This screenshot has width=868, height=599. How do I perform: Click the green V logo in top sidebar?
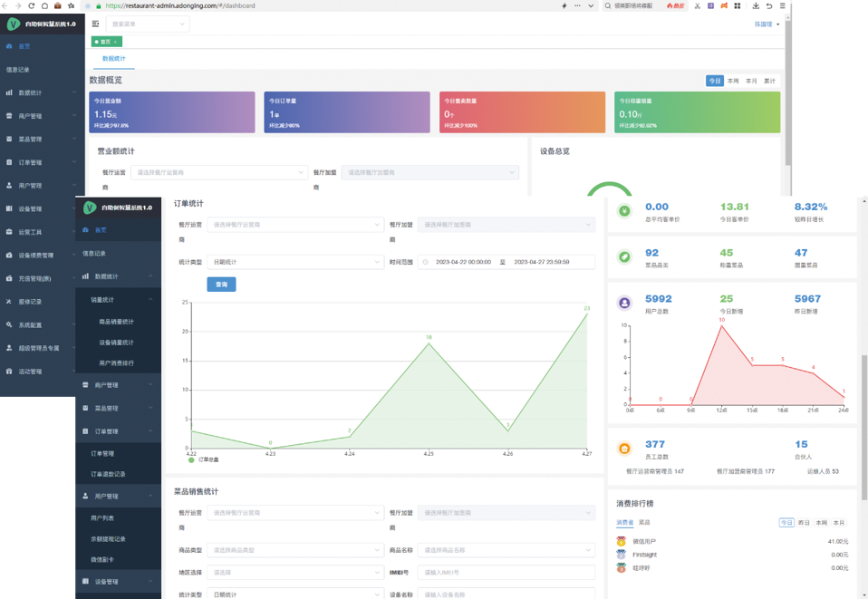14,24
